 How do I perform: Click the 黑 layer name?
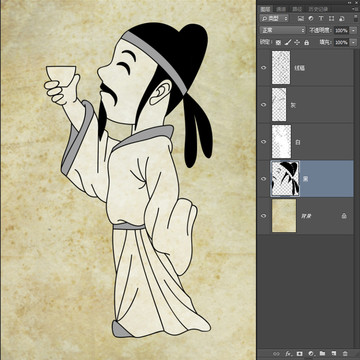pyautogui.click(x=305, y=179)
